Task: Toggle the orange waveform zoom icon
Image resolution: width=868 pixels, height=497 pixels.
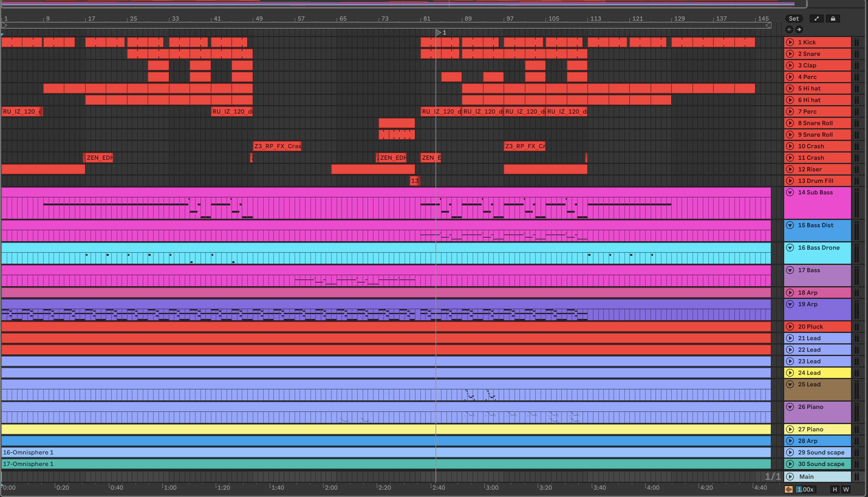Action: click(788, 489)
